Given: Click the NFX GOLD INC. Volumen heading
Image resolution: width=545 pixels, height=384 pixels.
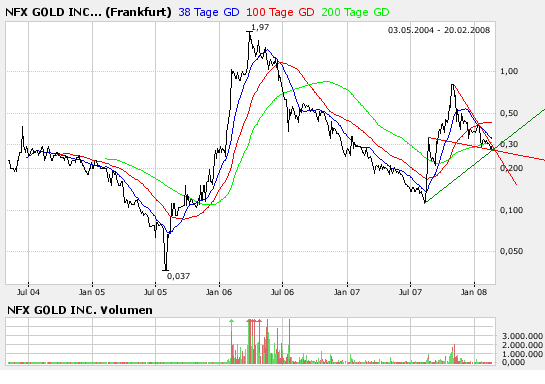Looking at the screenshot, I should (x=80, y=310).
